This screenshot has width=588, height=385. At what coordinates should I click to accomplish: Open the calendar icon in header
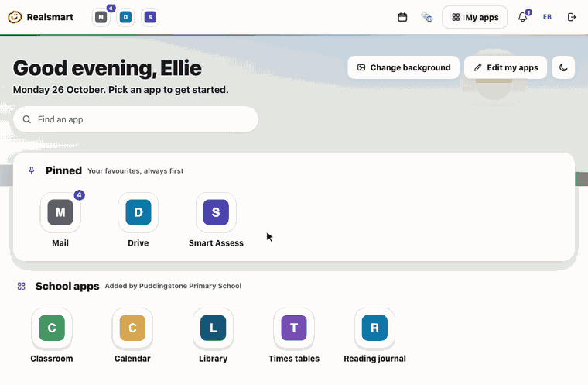click(402, 17)
